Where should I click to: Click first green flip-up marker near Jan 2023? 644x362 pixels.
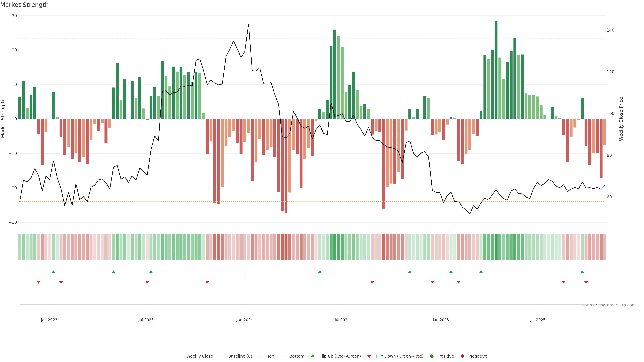[x=53, y=272]
